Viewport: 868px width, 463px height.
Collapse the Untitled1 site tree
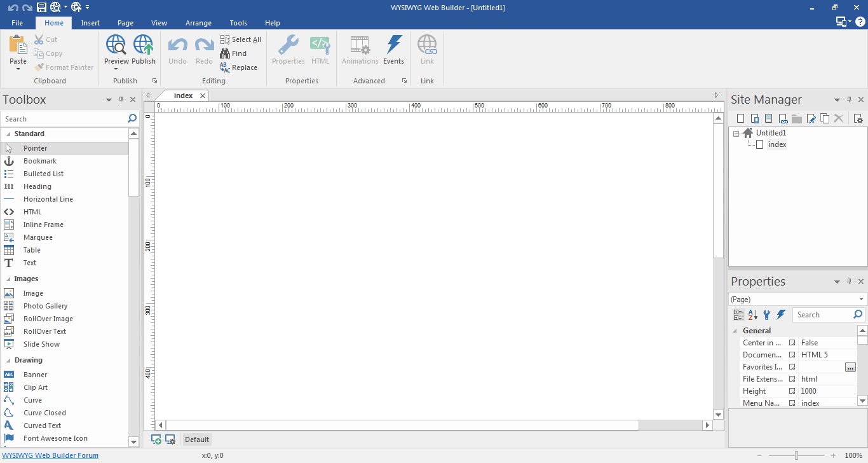pos(736,132)
